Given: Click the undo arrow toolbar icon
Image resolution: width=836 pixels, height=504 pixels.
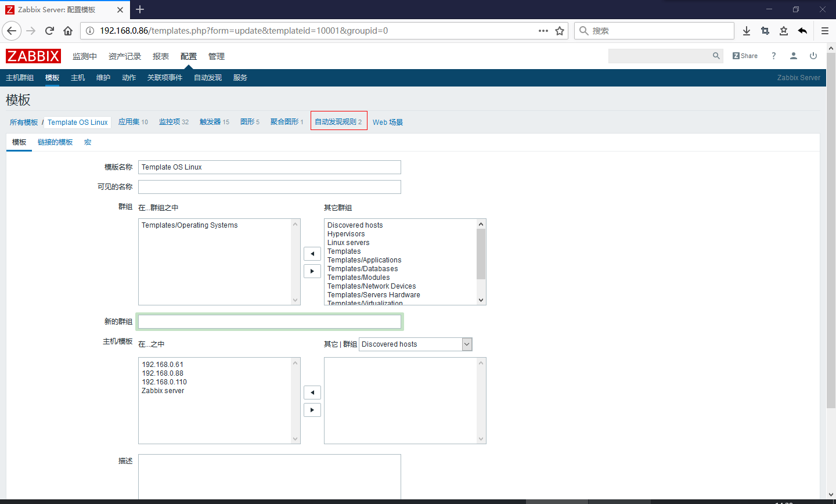Looking at the screenshot, I should [802, 31].
